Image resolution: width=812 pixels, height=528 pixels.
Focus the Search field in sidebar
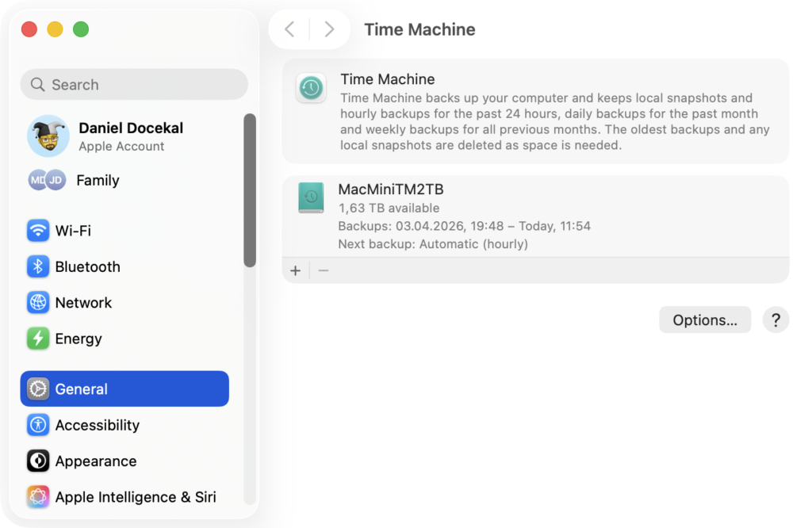pos(134,84)
